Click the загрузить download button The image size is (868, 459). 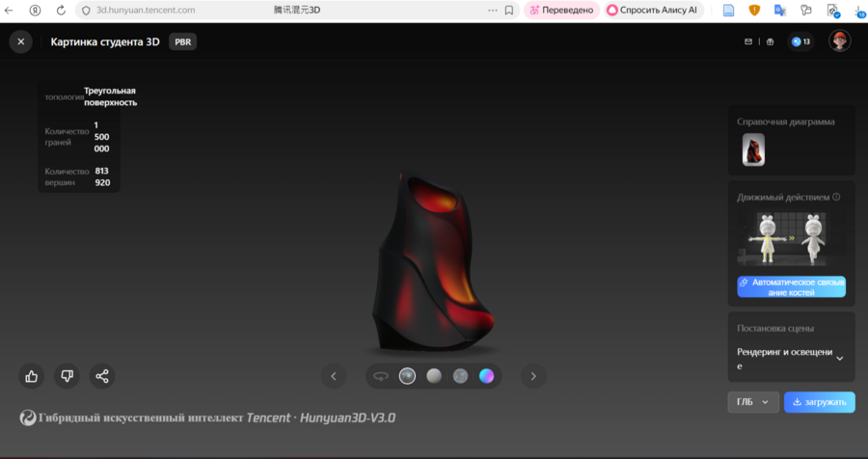point(819,402)
